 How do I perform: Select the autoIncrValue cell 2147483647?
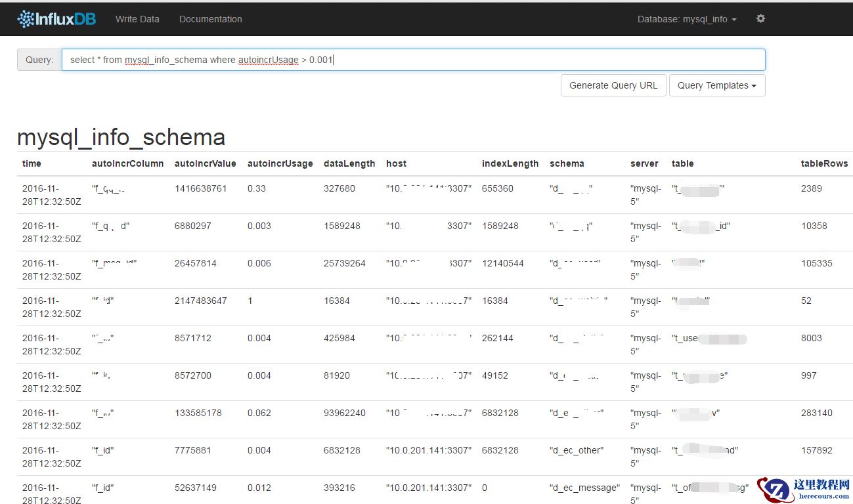click(x=200, y=301)
